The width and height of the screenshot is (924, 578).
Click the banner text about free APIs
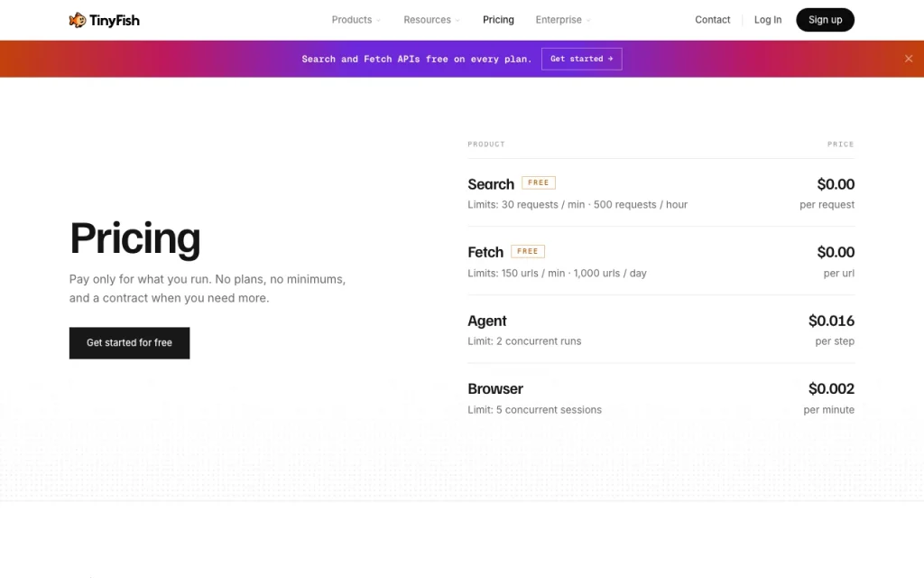[417, 59]
